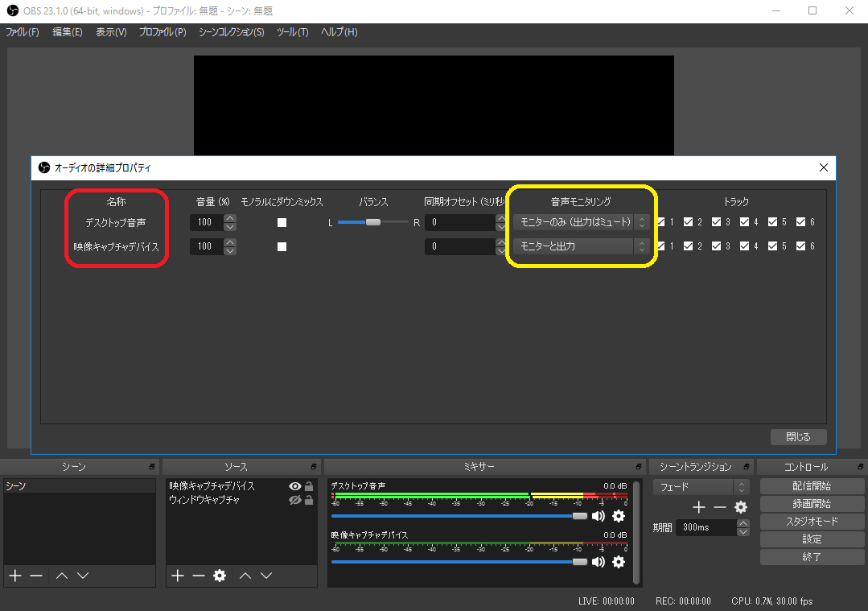Open モニターと出力 monitoring dropdown
Screen dimensions: 868x611
point(581,246)
